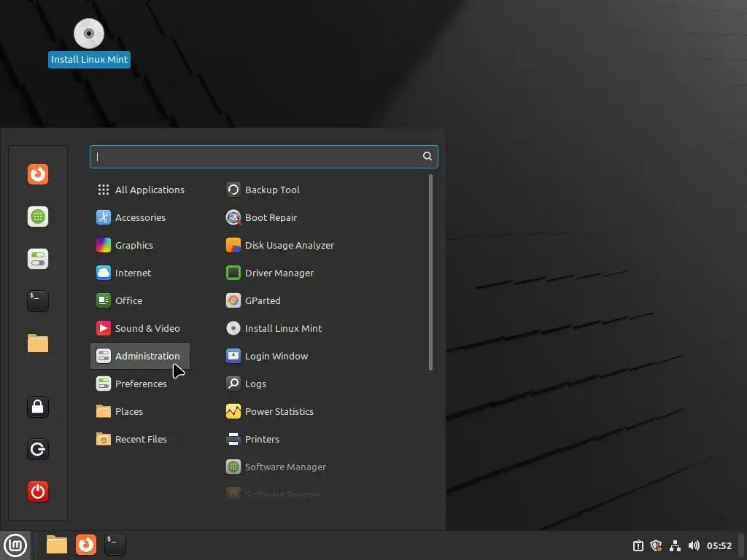
Task: Open Files from the taskbar panel
Action: point(57,545)
